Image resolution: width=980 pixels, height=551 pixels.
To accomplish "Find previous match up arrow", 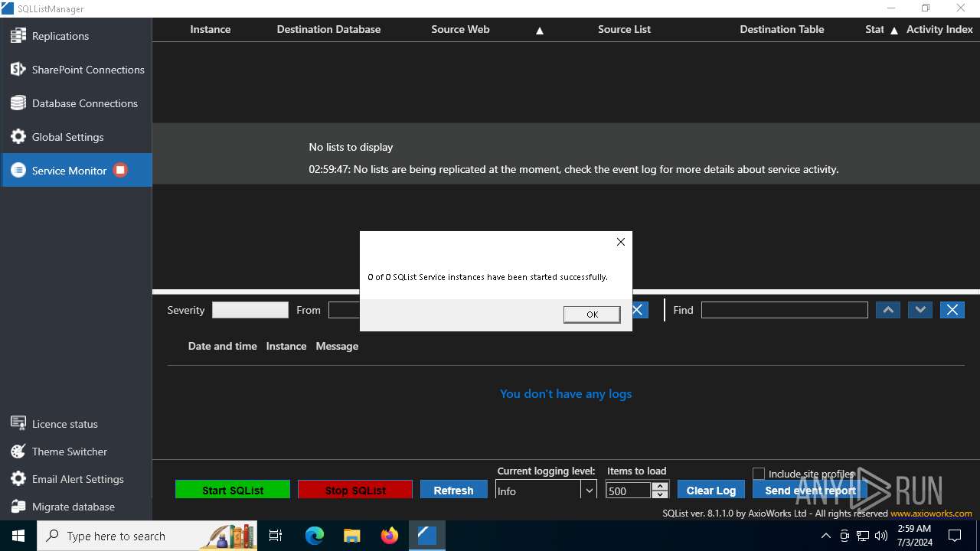I will coord(888,310).
